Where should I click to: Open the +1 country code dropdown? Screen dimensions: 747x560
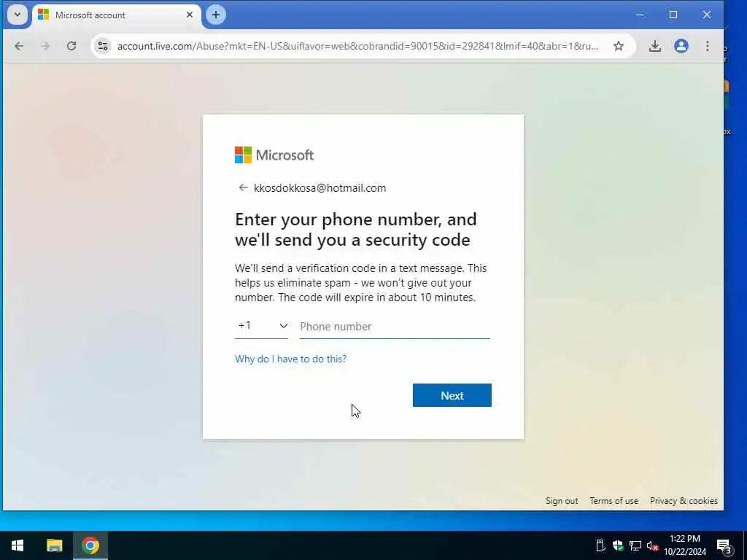coord(262,326)
